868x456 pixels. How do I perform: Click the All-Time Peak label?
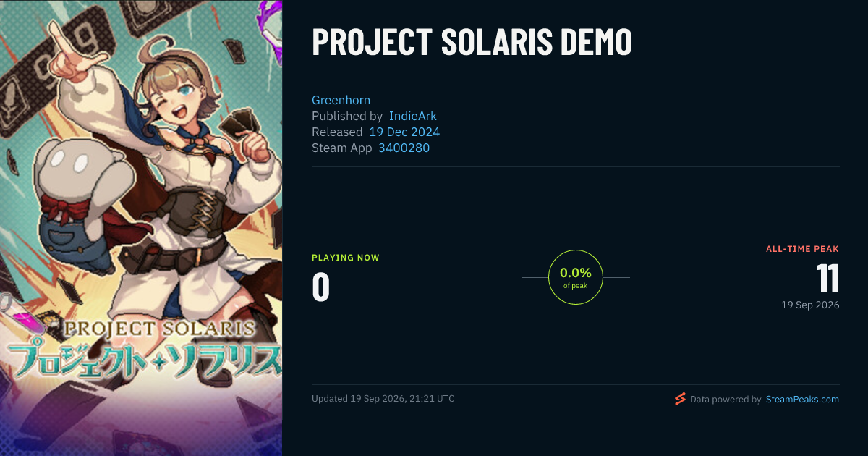[x=802, y=249]
